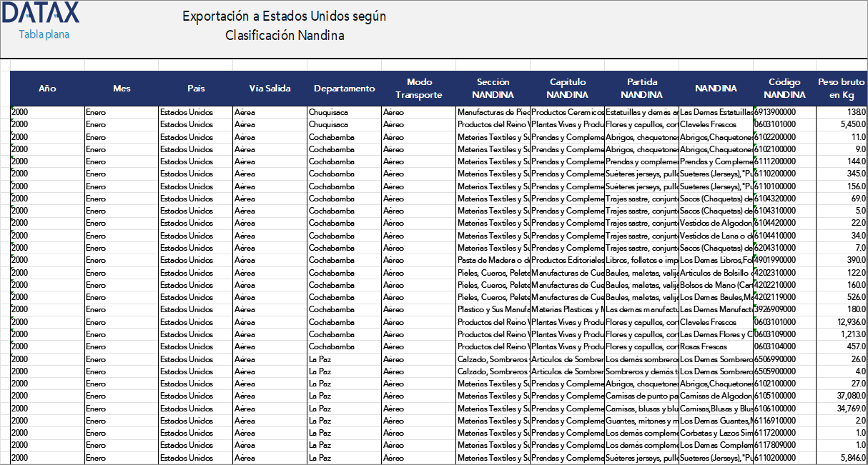Select cell with code 6913900000

(x=784, y=112)
